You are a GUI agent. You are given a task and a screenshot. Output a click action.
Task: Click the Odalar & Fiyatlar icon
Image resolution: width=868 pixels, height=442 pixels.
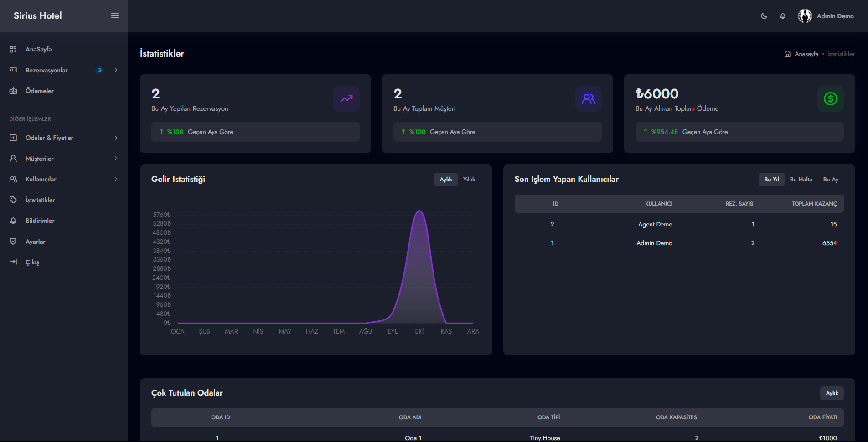(13, 138)
